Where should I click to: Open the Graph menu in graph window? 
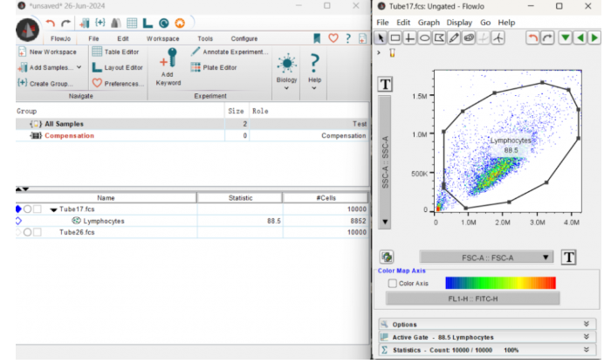(x=429, y=23)
